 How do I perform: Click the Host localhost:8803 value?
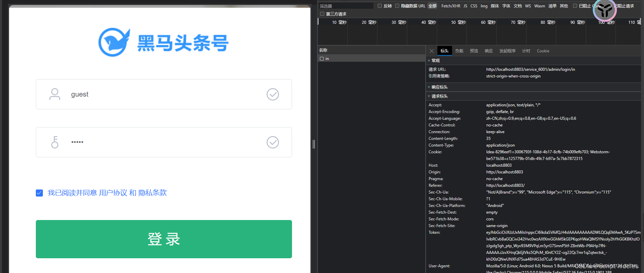(499, 165)
